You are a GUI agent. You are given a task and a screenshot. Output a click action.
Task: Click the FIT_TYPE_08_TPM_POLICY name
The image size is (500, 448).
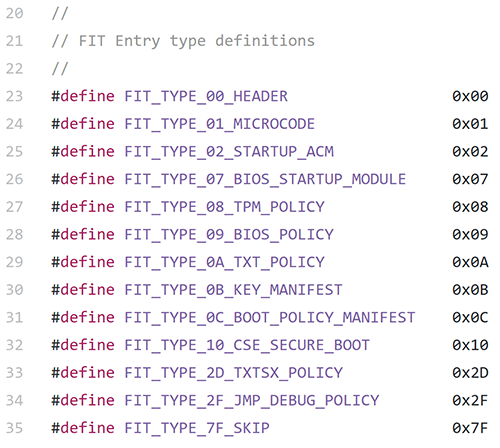point(224,207)
